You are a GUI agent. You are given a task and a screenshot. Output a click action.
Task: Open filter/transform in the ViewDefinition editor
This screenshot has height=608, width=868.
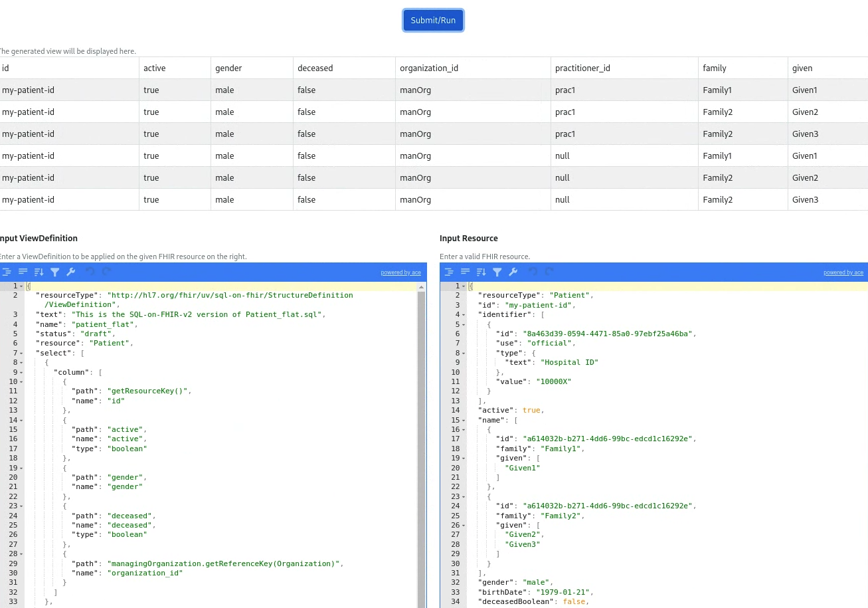(54, 272)
